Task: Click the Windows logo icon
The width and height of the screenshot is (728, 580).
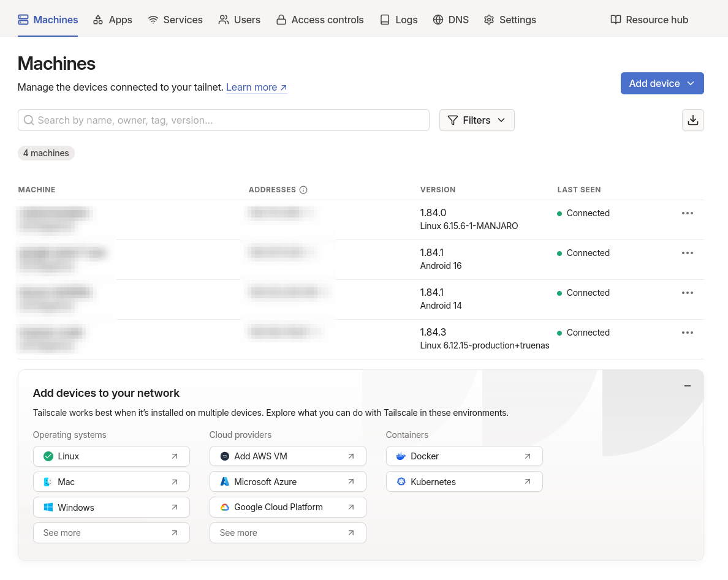Action: tap(48, 508)
